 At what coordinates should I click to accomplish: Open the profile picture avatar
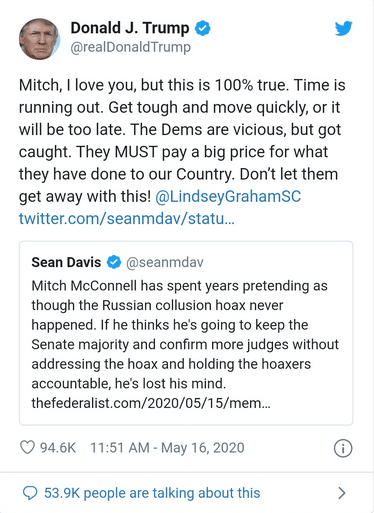pyautogui.click(x=39, y=39)
